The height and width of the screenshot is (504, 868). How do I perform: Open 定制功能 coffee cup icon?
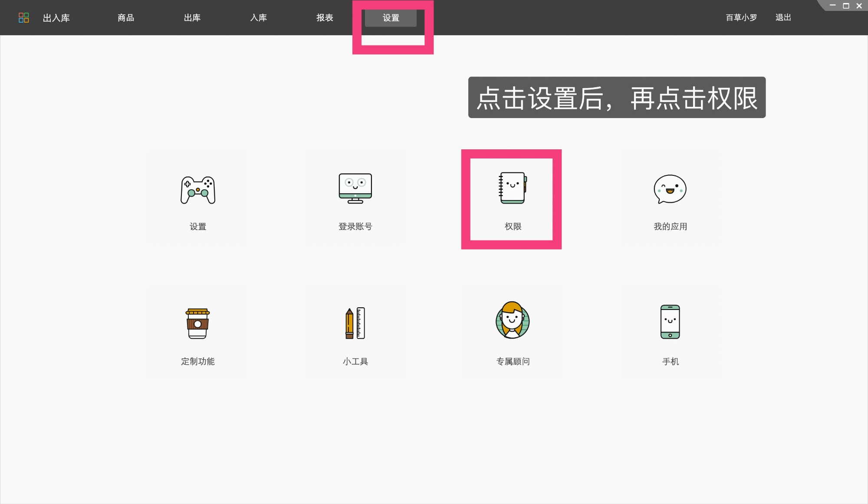pyautogui.click(x=198, y=323)
